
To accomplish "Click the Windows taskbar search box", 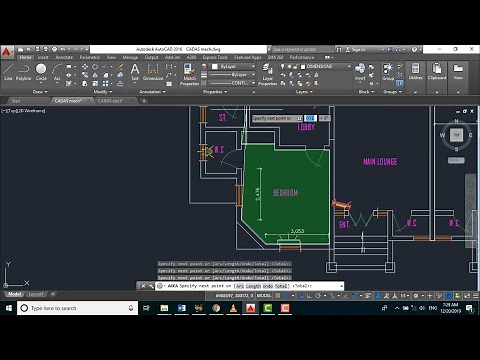I will pyautogui.click(x=77, y=308).
